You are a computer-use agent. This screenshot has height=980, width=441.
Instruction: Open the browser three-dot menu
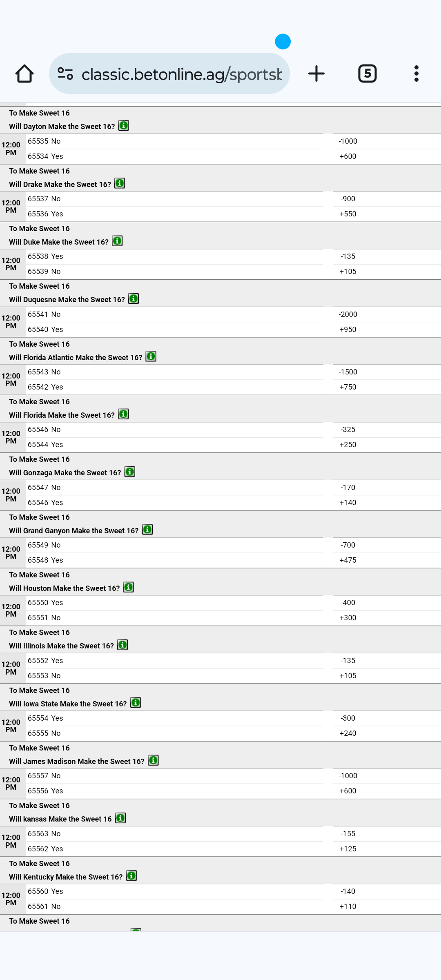click(x=416, y=74)
